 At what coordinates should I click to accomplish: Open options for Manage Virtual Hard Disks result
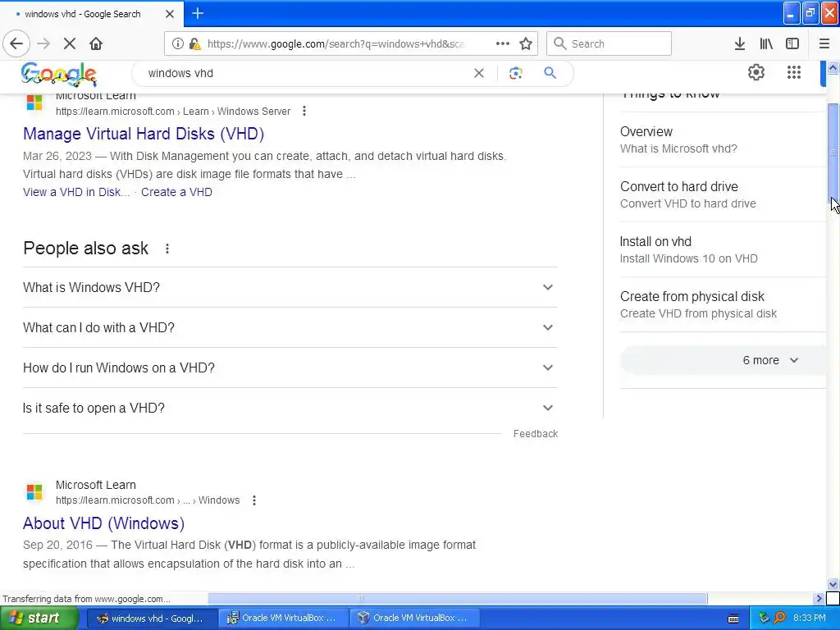[304, 111]
